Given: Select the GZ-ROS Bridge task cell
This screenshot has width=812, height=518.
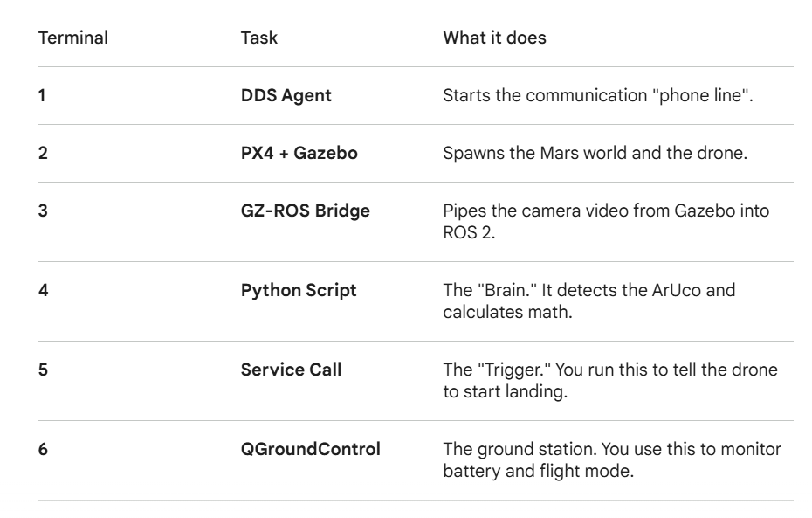Looking at the screenshot, I should (x=306, y=211).
